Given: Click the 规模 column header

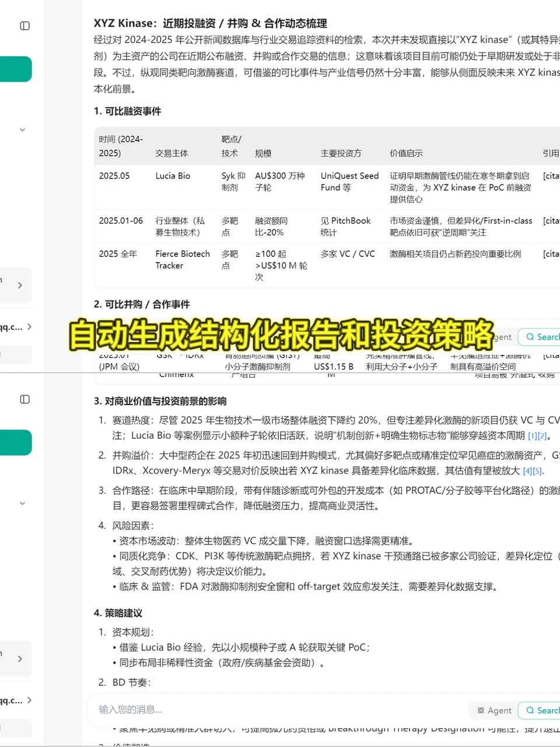Looking at the screenshot, I should 263,153.
